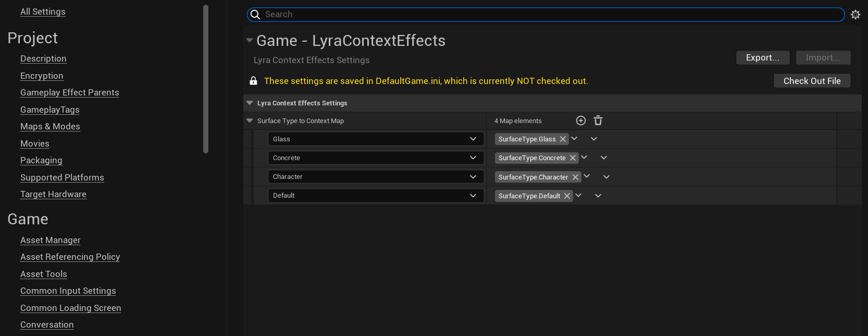Open Supported Platforms settings
The width and height of the screenshot is (868, 336).
(62, 177)
